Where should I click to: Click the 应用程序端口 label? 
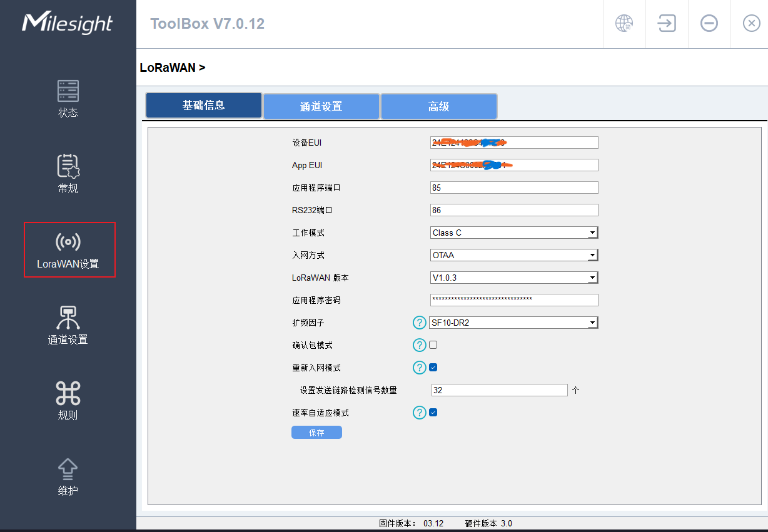pyautogui.click(x=316, y=188)
